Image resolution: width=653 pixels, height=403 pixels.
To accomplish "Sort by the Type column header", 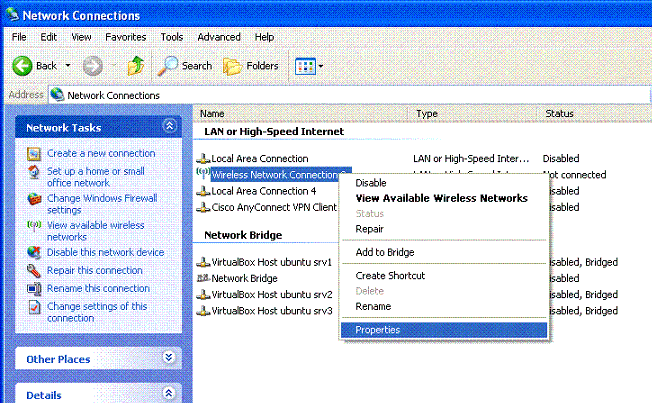I will 472,114.
